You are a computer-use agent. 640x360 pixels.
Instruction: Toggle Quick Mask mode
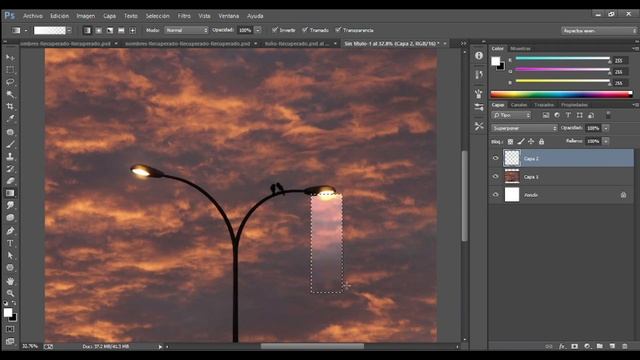(10, 329)
